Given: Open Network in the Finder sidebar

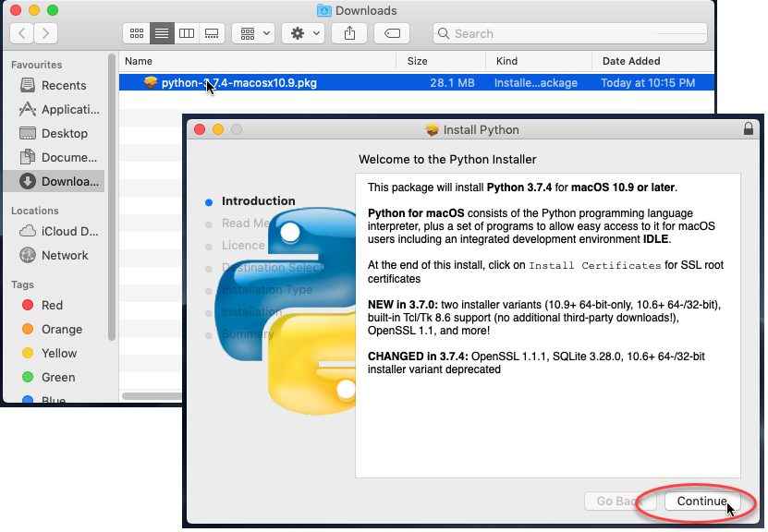Looking at the screenshot, I should pos(54,255).
